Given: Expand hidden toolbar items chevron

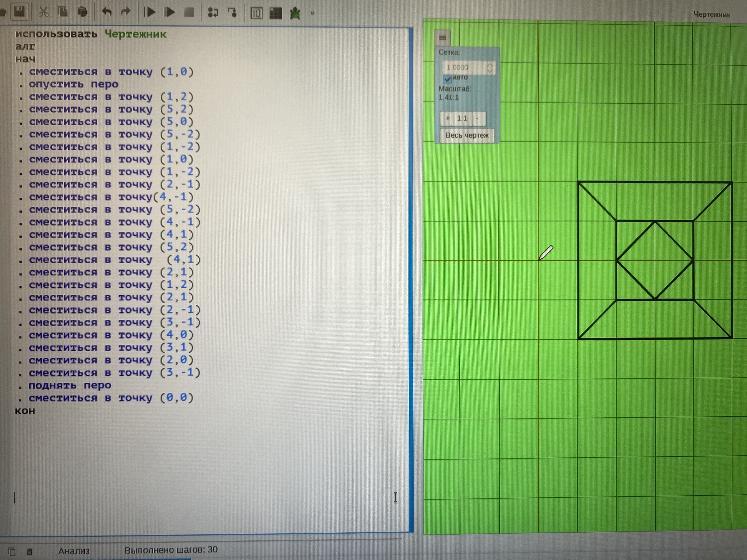Looking at the screenshot, I should 312,13.
